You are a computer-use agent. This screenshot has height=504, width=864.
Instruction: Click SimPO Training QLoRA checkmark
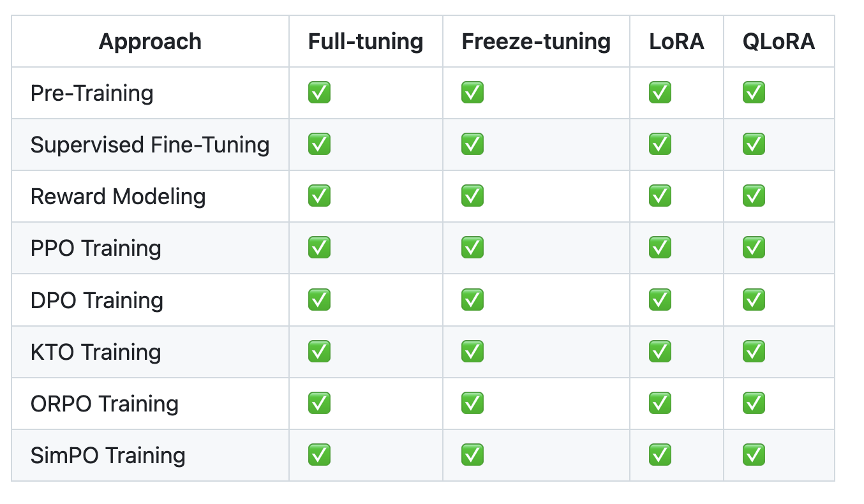[754, 455]
